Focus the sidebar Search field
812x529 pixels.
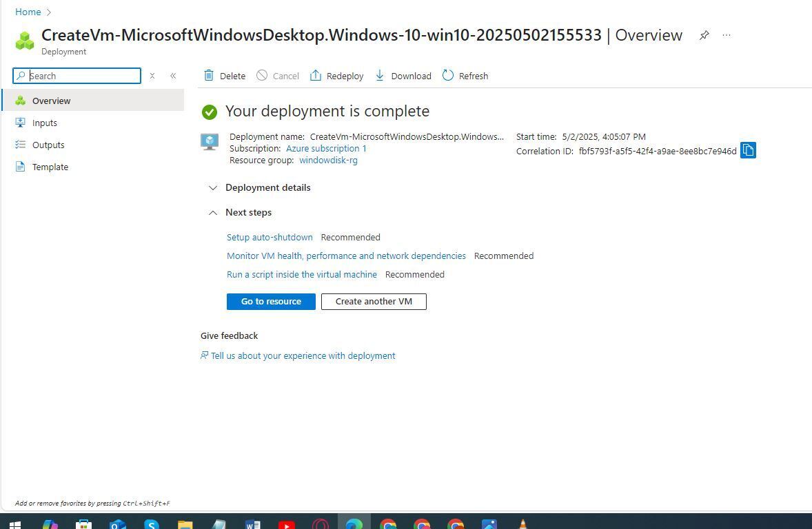click(x=77, y=76)
